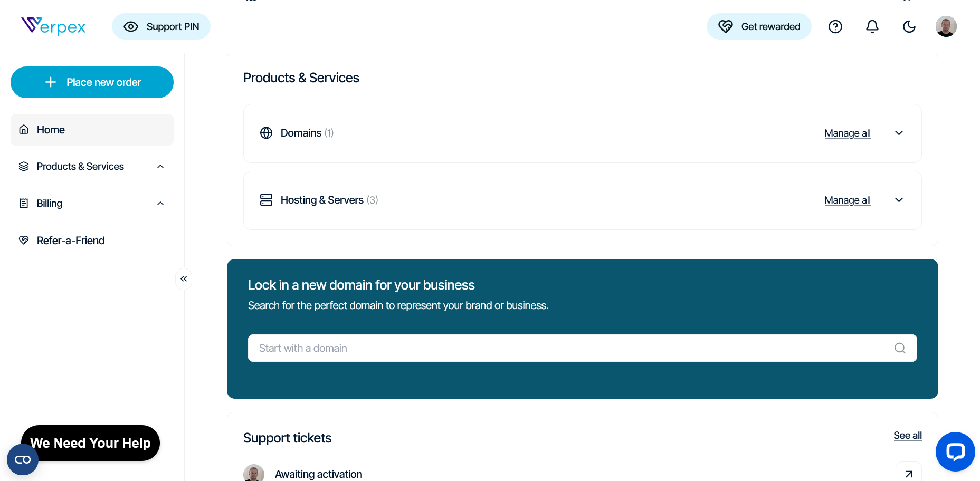This screenshot has height=481, width=980.
Task: Open the Awaiting activation ticket arrow
Action: coord(909,474)
